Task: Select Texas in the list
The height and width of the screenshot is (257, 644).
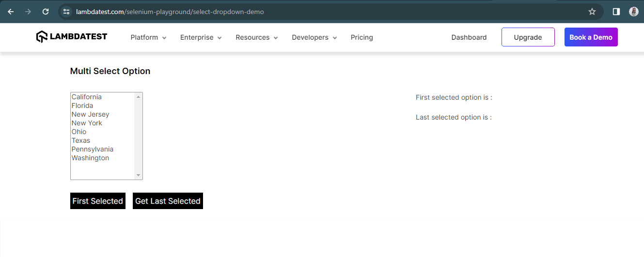Action: point(103,140)
